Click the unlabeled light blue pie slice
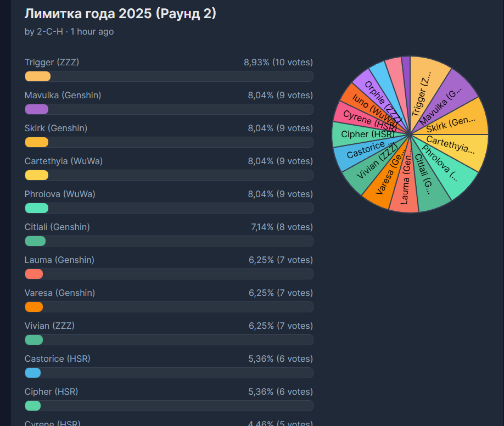 tap(387, 83)
